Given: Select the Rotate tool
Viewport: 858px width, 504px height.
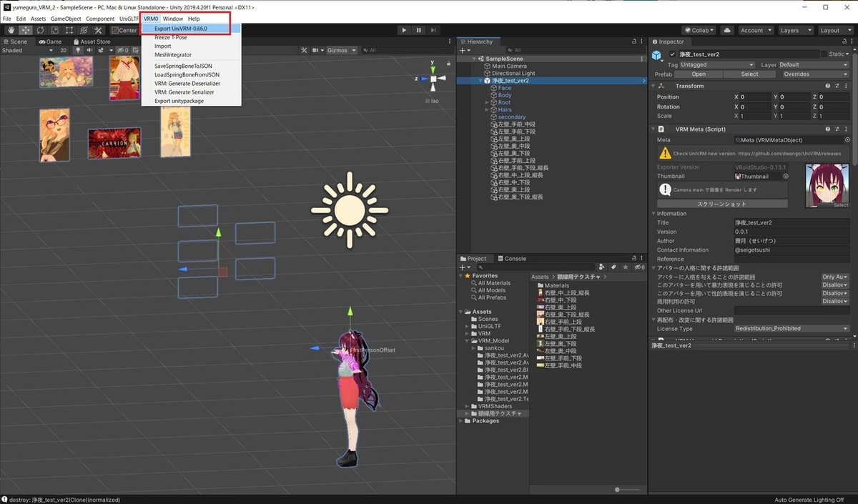Looking at the screenshot, I should pos(40,30).
